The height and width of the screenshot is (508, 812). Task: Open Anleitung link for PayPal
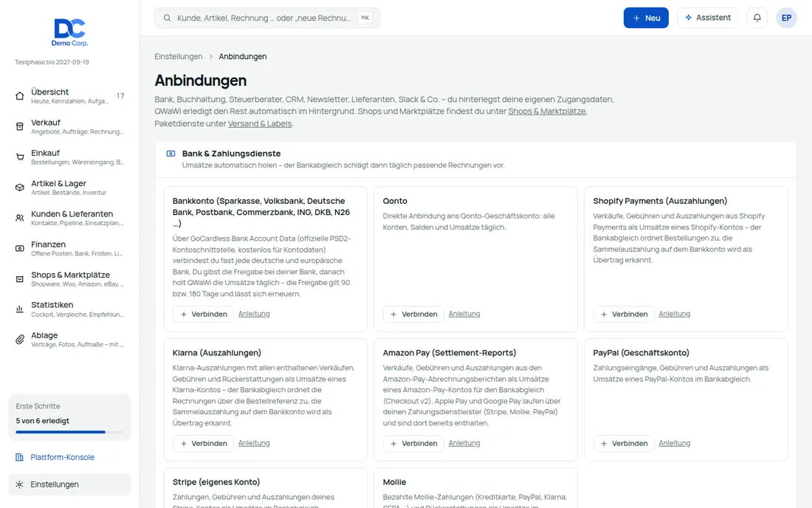[674, 443]
